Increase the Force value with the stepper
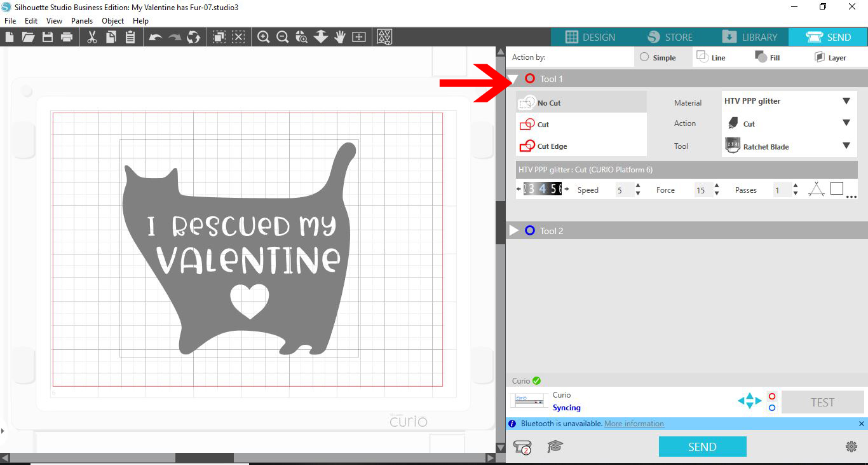The image size is (868, 465). point(717,186)
